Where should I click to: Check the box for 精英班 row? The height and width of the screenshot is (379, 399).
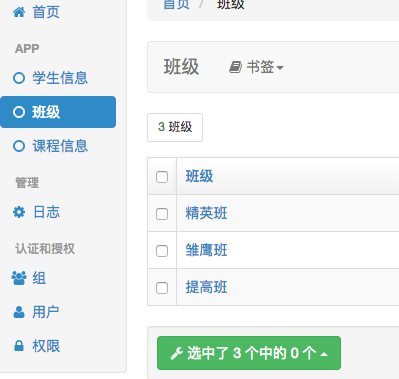pyautogui.click(x=162, y=214)
